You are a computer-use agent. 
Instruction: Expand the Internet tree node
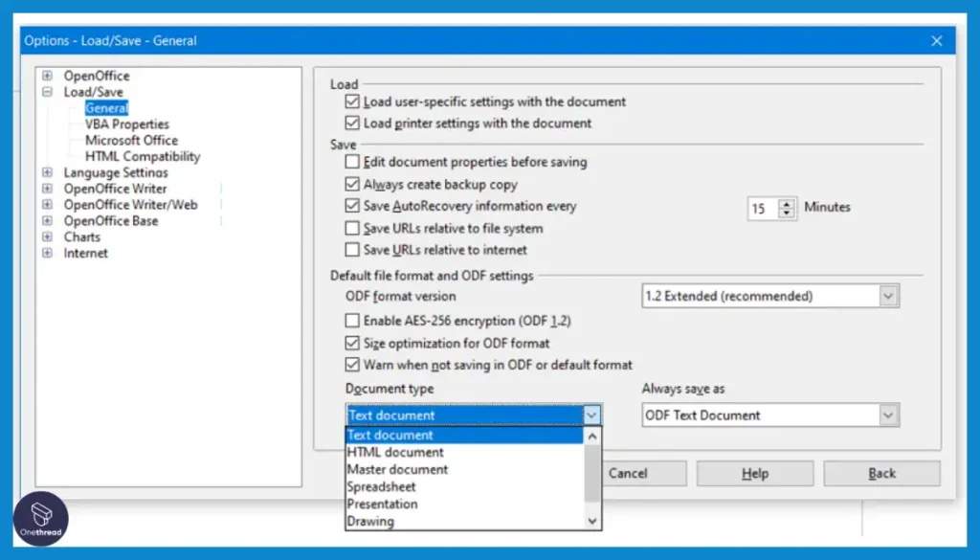pyautogui.click(x=48, y=253)
